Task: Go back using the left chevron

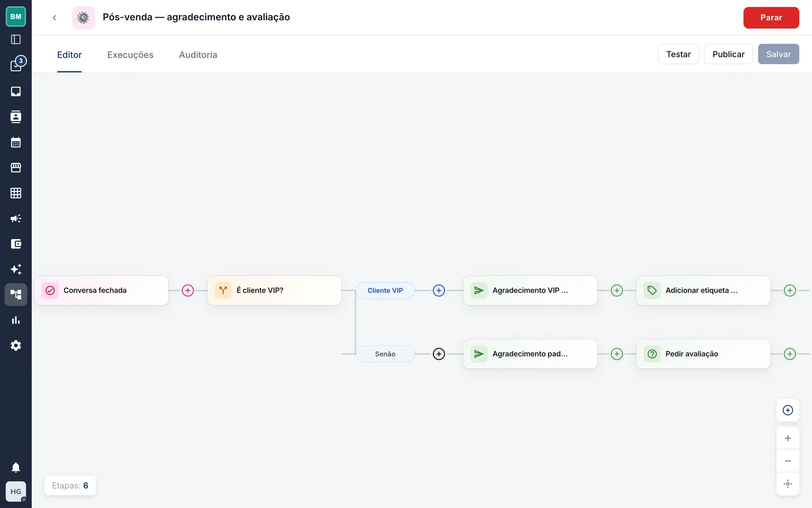Action: pos(54,18)
